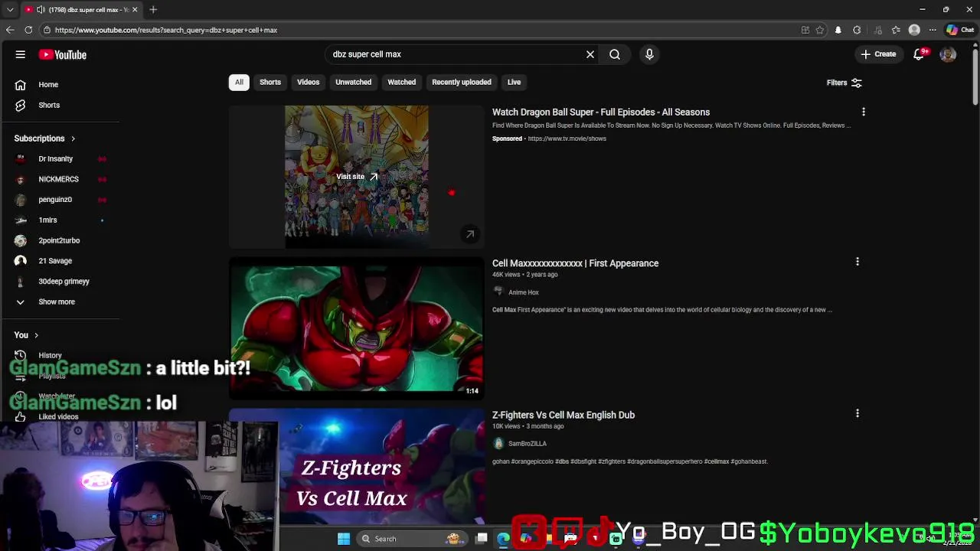Click the browser address bar URL
The width and height of the screenshot is (980, 551).
(166, 30)
